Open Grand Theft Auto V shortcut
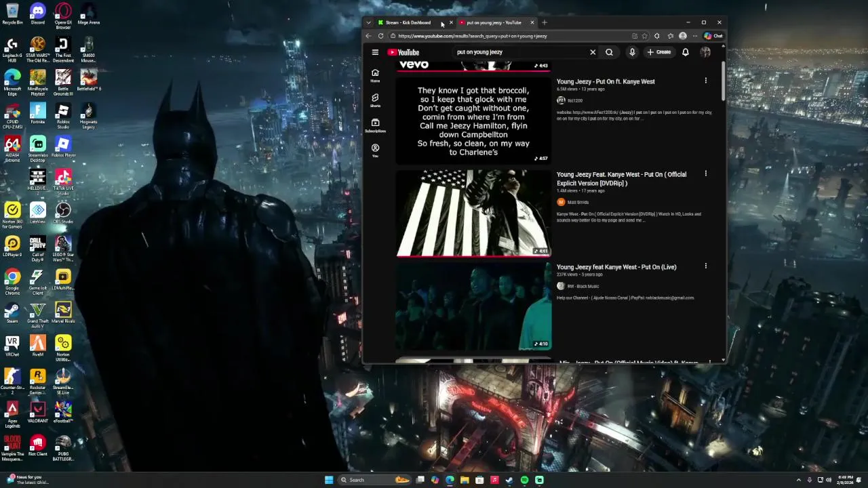The image size is (868, 488). pos(38,314)
